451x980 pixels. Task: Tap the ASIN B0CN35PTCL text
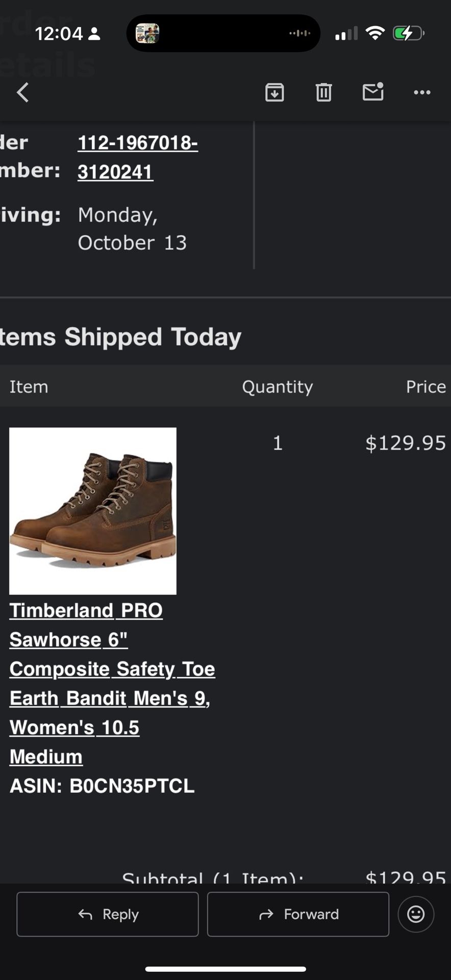click(102, 786)
